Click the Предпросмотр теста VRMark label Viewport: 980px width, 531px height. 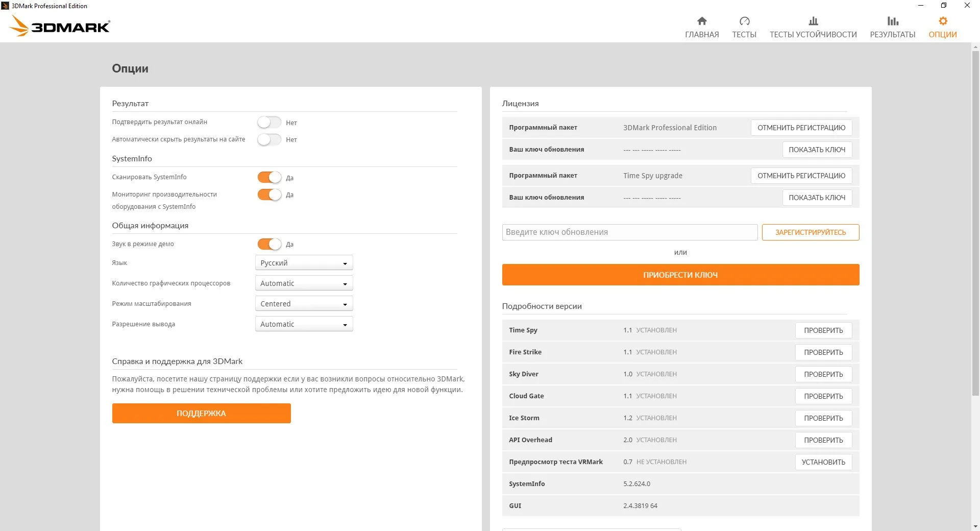click(x=555, y=462)
